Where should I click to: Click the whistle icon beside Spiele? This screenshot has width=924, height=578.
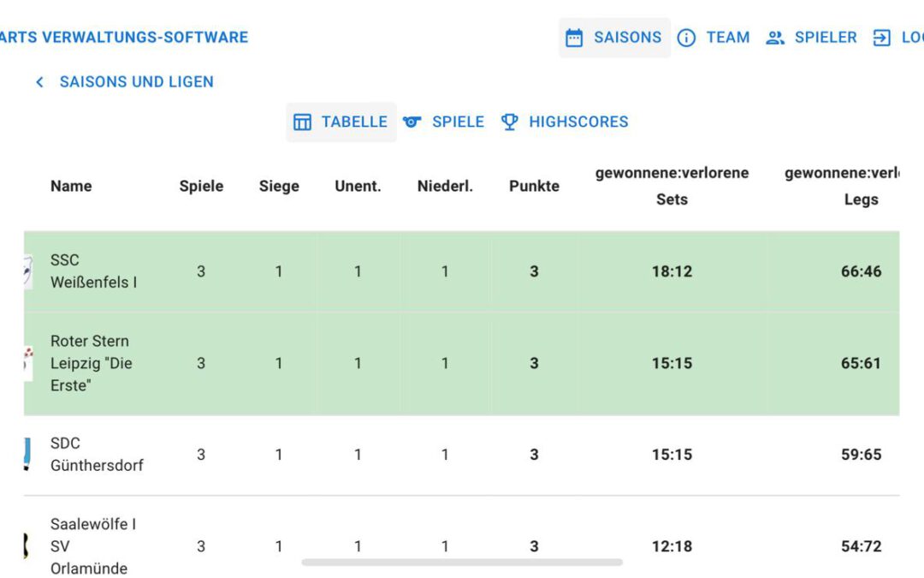(412, 122)
